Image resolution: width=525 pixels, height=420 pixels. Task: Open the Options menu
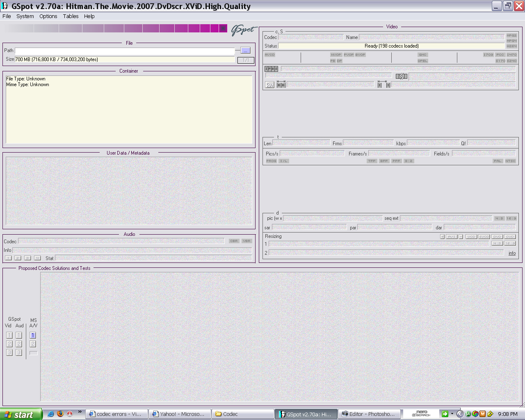click(x=48, y=16)
